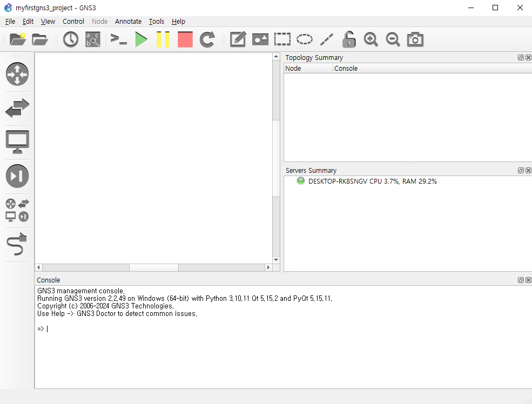Minimize the GNS3 window
532x404 pixels.
pyautogui.click(x=471, y=8)
